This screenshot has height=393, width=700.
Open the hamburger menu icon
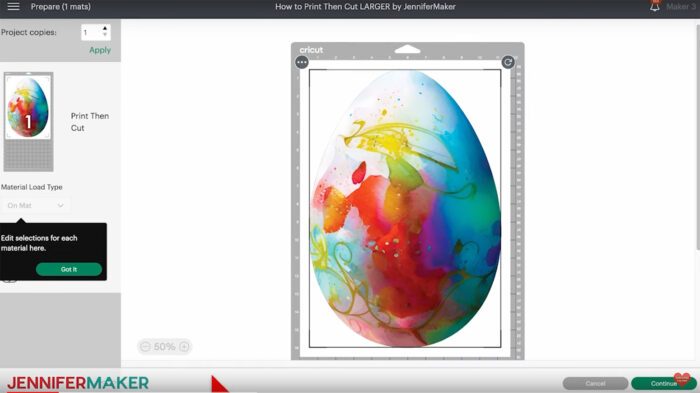pos(13,7)
